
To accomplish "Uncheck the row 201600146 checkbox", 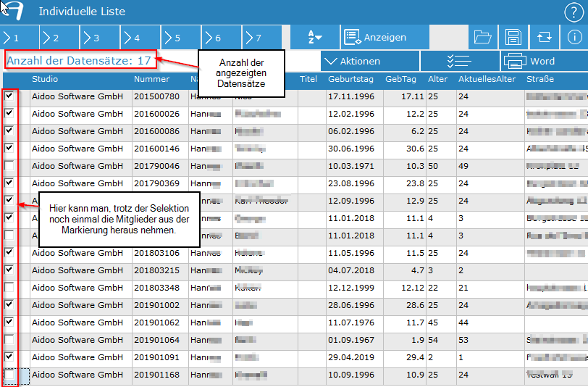I will 9,149.
